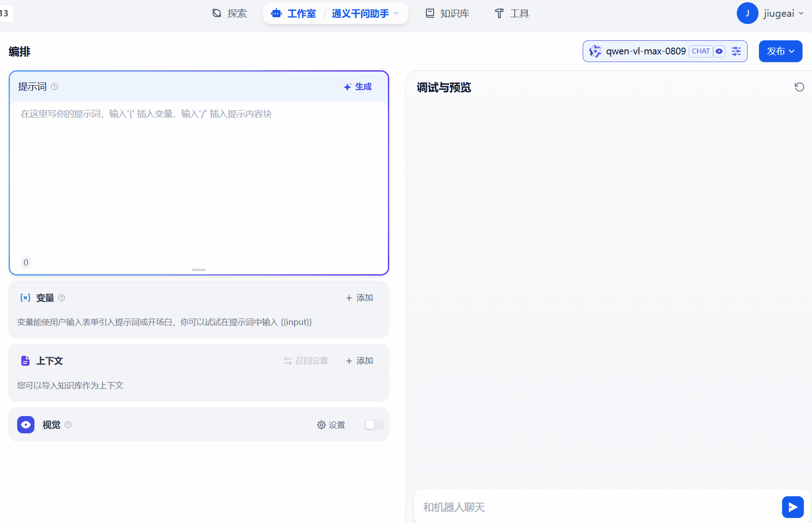The height and width of the screenshot is (523, 812).
Task: Enable the 视觉 vision toggle switch
Action: click(x=374, y=425)
